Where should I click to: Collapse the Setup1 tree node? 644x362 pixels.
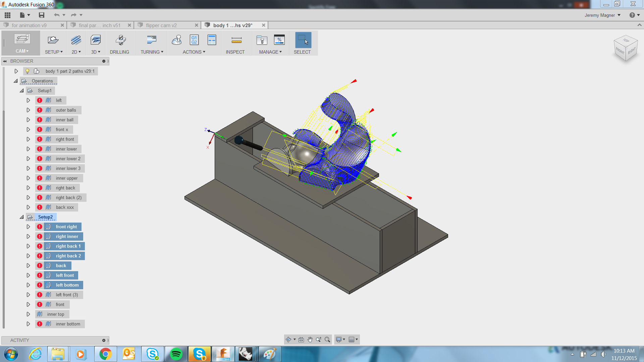point(22,90)
